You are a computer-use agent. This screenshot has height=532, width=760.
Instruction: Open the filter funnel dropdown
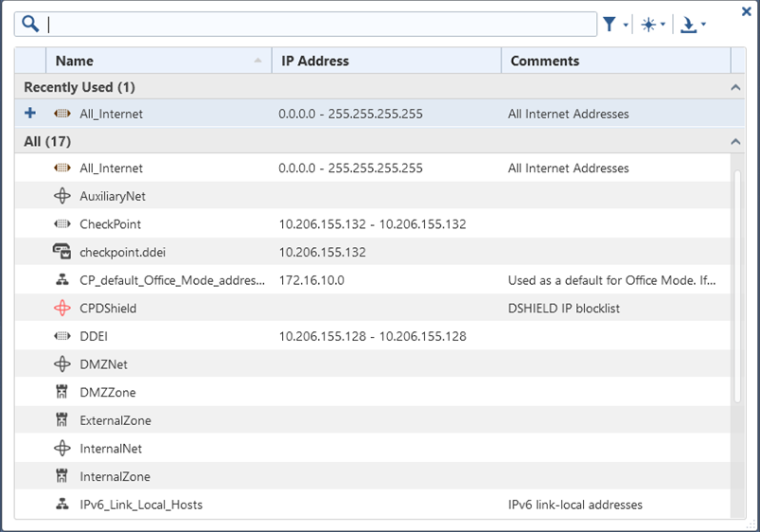pos(615,25)
